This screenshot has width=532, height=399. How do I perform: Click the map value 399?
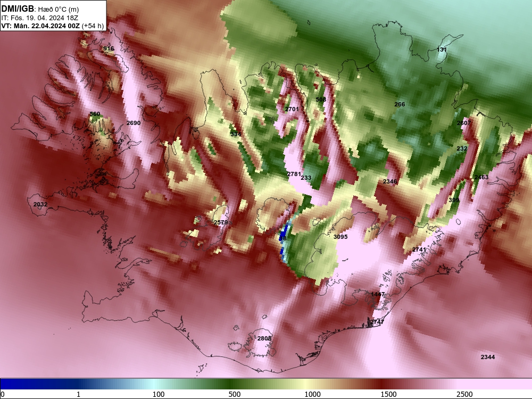(x=454, y=200)
